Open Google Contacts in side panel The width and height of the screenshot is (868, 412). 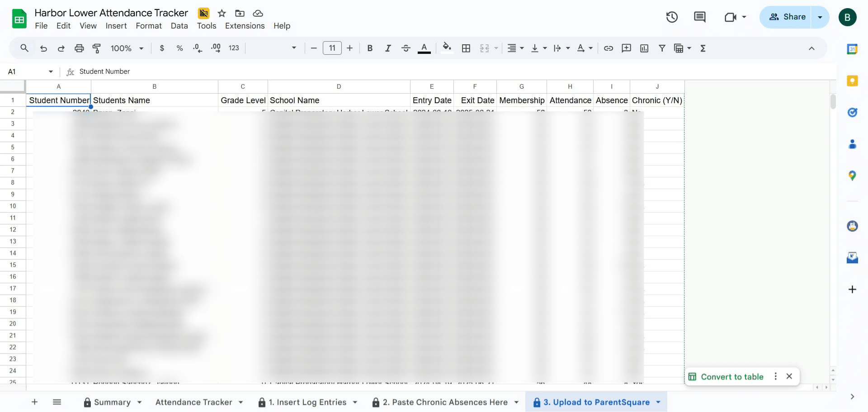click(852, 144)
